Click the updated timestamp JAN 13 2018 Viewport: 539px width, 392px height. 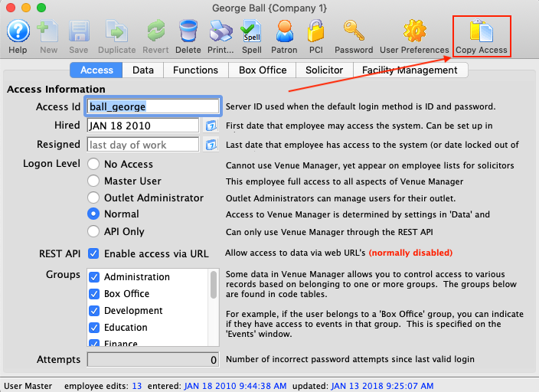[x=382, y=386]
